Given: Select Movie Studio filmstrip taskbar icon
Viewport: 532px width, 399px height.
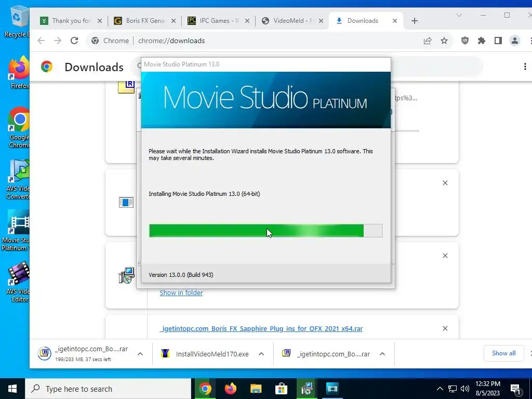Looking at the screenshot, I should coord(332,389).
